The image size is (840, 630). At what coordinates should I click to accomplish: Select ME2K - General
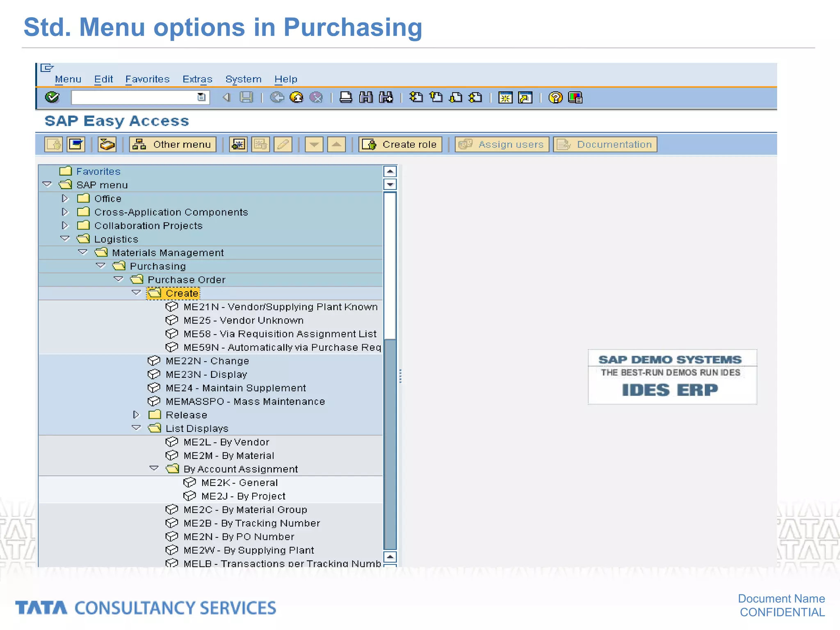point(240,483)
